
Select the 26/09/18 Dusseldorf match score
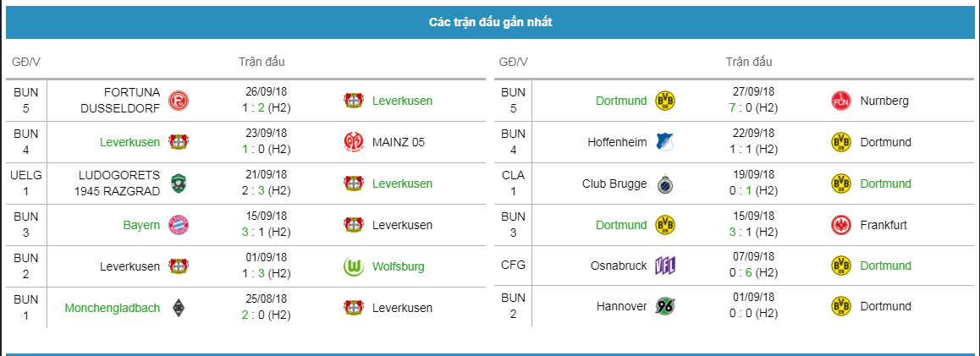tap(266, 107)
